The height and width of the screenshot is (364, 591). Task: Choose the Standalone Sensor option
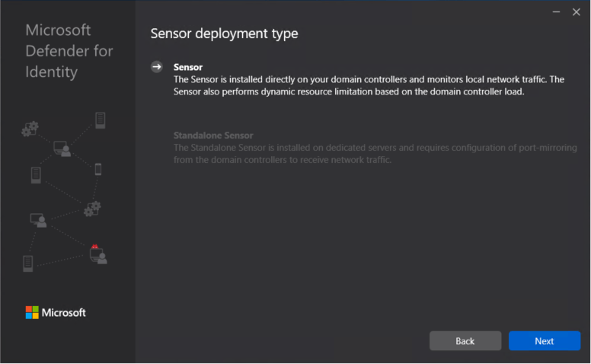coord(212,136)
